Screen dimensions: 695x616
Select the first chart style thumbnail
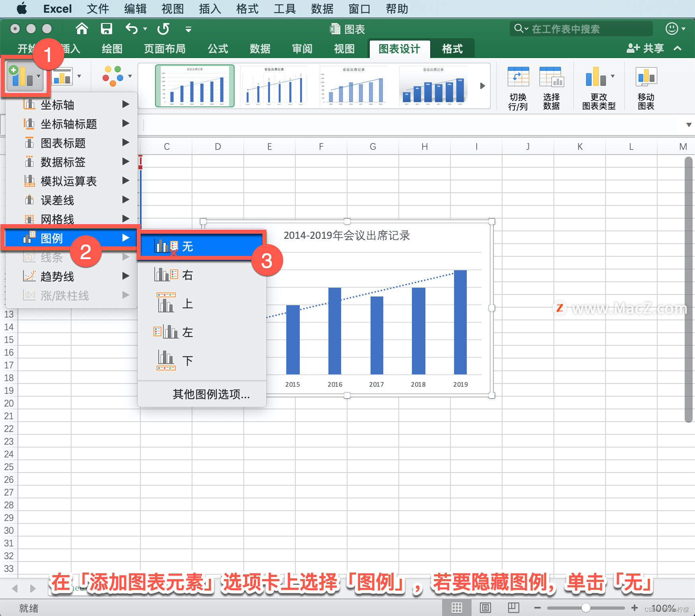click(195, 86)
